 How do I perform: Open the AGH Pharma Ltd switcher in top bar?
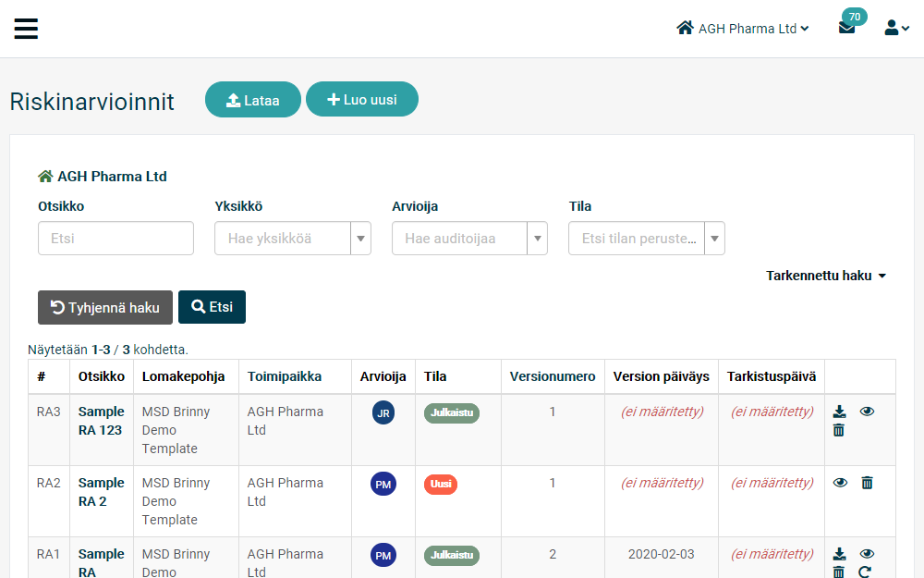[743, 29]
